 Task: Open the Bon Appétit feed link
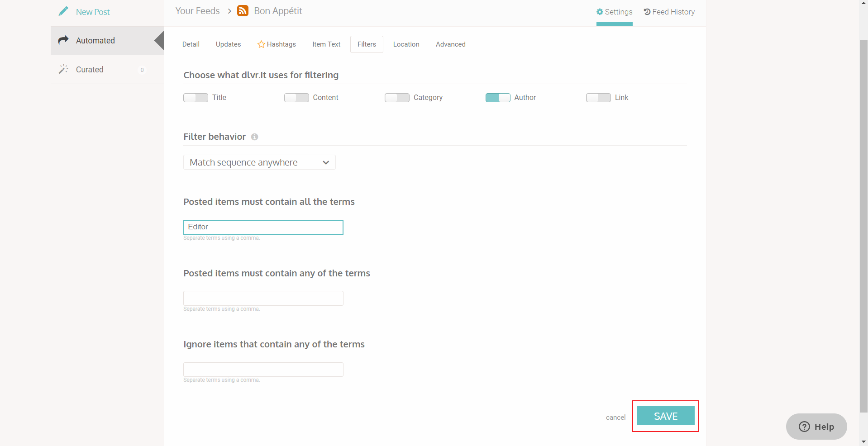pos(278,11)
